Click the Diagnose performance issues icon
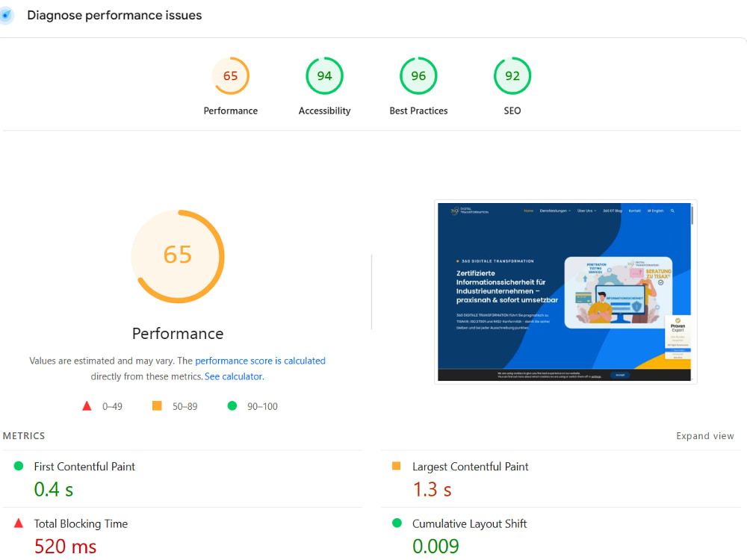The image size is (747, 560). tap(6, 15)
